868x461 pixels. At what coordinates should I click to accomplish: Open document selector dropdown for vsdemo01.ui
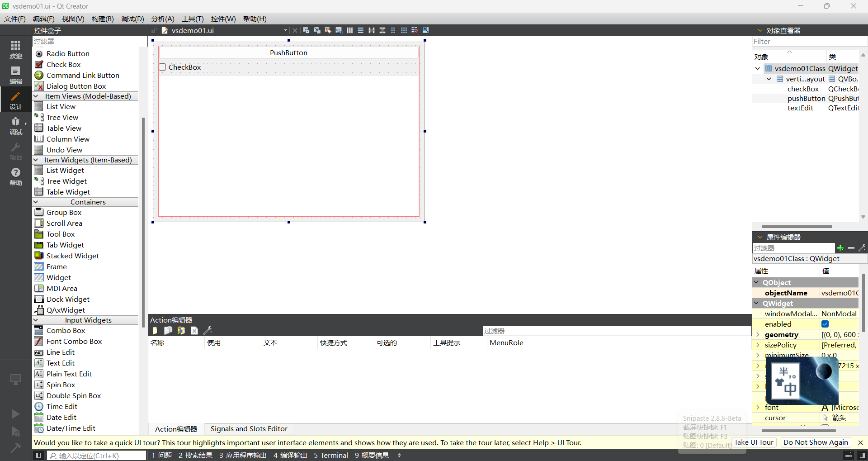285,30
